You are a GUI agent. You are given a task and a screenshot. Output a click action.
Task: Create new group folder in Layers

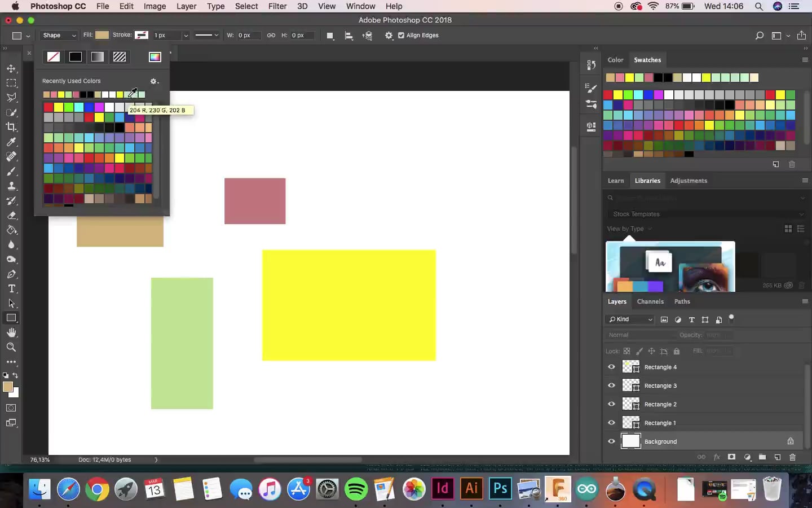click(x=762, y=457)
